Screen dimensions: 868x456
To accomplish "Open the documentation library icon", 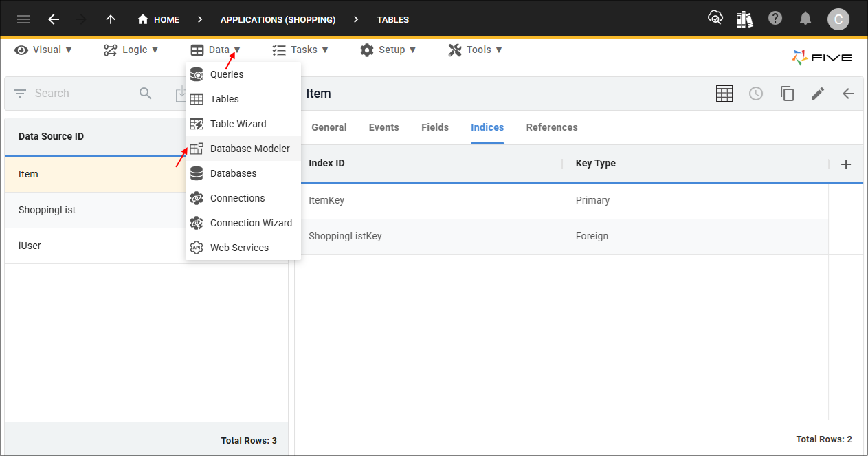I will pos(744,19).
